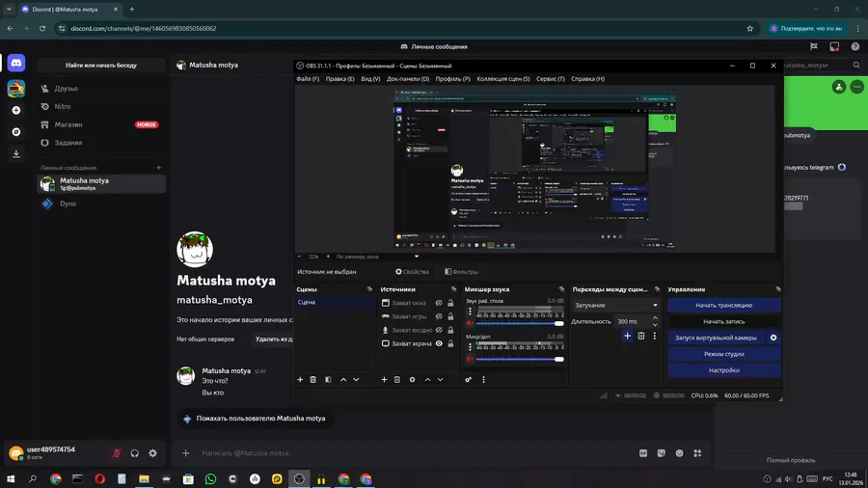Open virtual camera settings gear

(x=773, y=338)
